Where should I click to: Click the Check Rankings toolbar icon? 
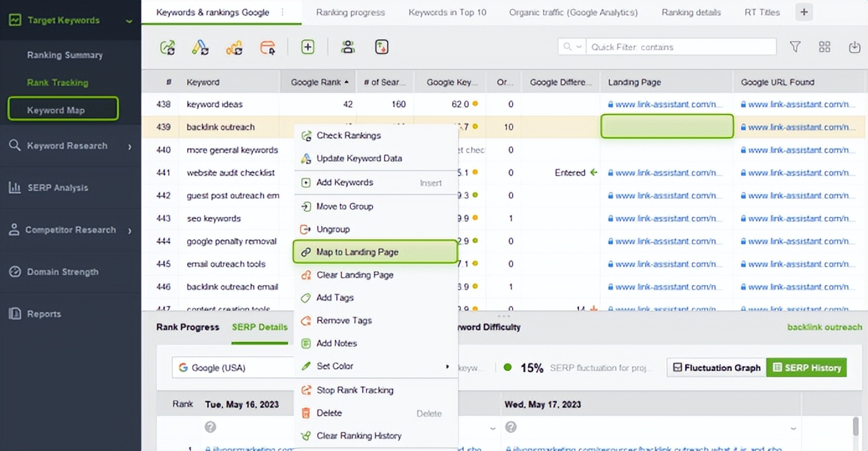click(x=167, y=47)
